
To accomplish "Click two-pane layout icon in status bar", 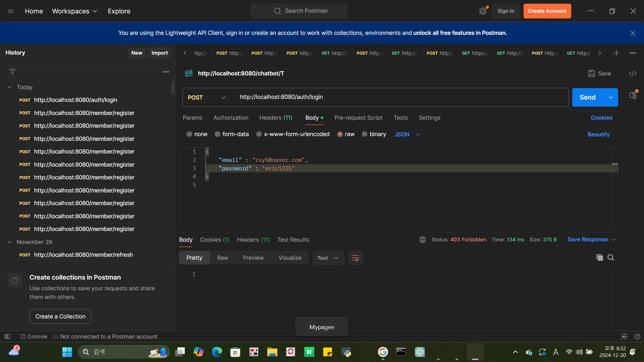I will 625,337.
